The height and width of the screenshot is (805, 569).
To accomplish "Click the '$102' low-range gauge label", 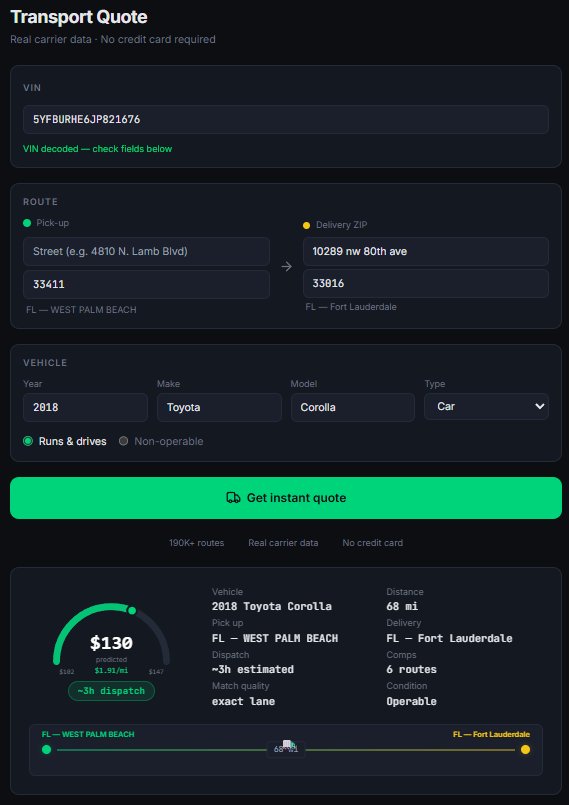I will click(67, 672).
